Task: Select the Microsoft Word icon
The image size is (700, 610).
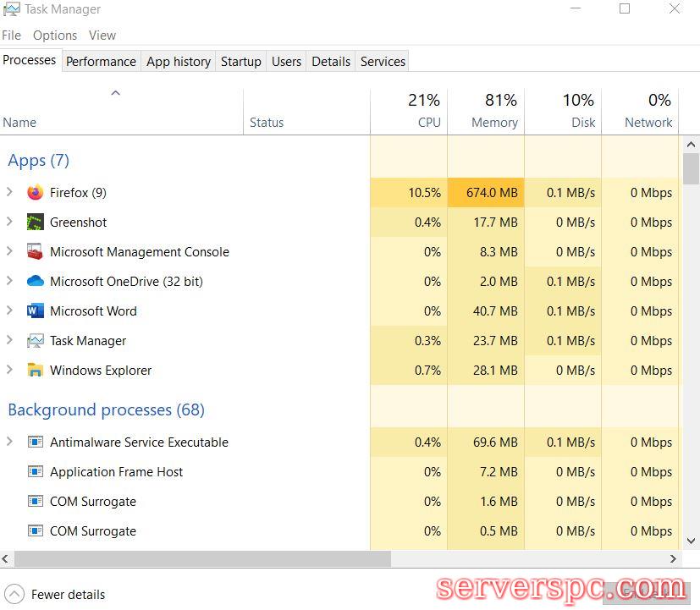Action: point(35,311)
